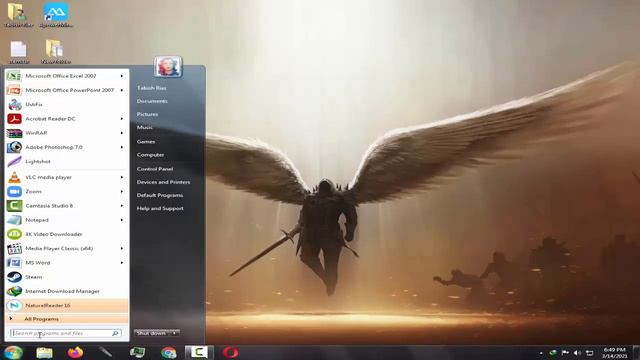Screen dimensions: 640x360
Task: Open Media Player Classic (x64) icon
Action: pyautogui.click(x=14, y=249)
